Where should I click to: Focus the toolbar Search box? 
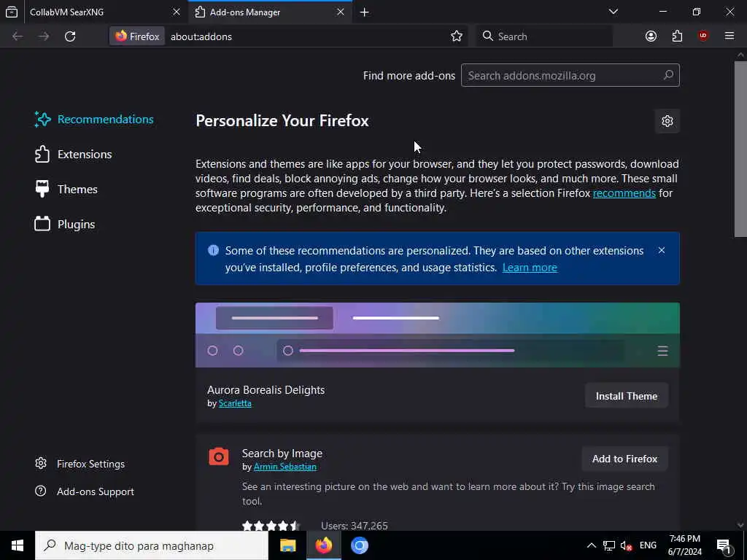(543, 36)
